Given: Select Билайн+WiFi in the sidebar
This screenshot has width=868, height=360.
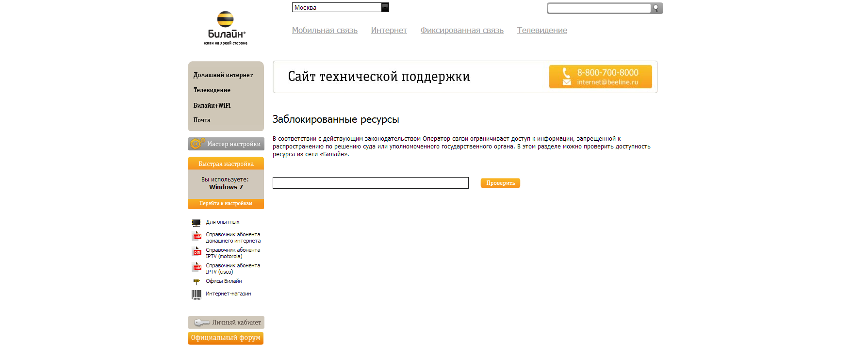Looking at the screenshot, I should (212, 105).
